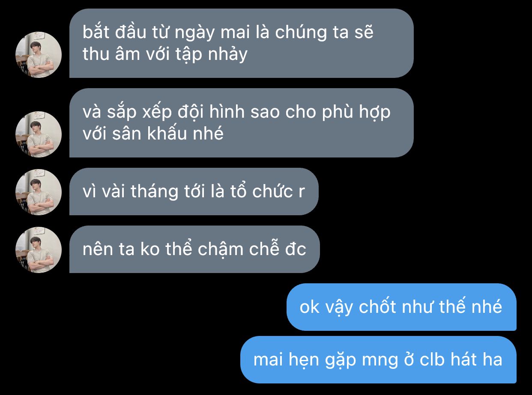Image resolution: width=532 pixels, height=395 pixels.
Task: Click the words 'tổ chức' in the third message
Action: [264, 191]
